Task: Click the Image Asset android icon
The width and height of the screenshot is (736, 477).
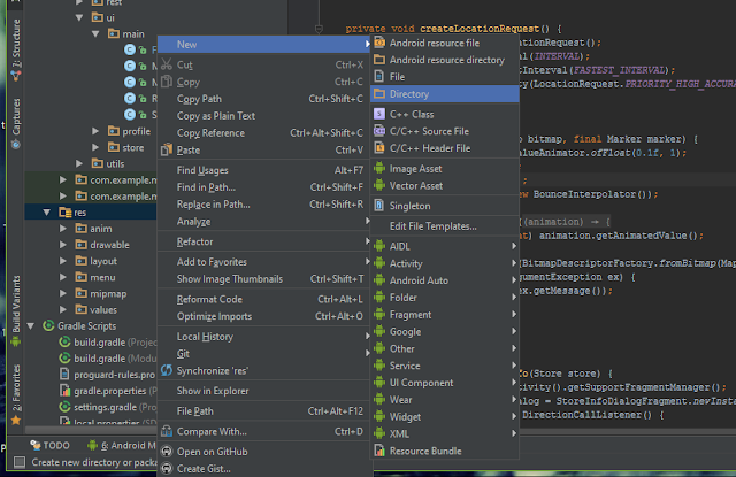Action: tap(379, 168)
